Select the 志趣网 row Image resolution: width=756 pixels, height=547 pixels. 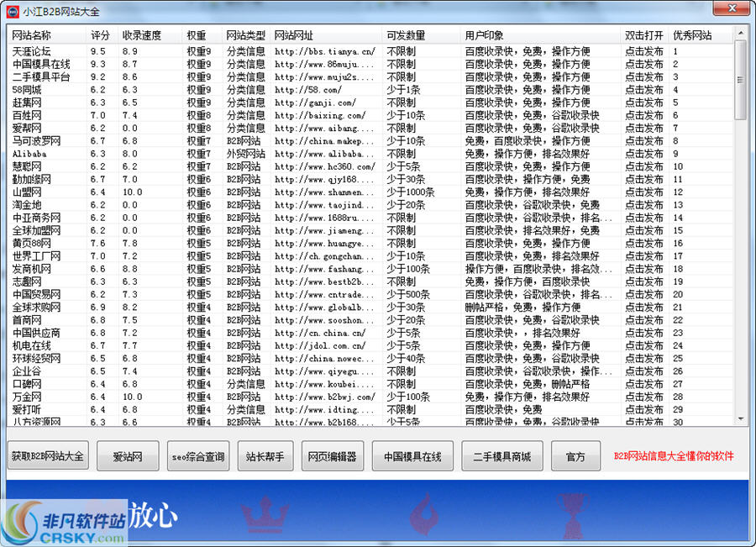coord(370,281)
